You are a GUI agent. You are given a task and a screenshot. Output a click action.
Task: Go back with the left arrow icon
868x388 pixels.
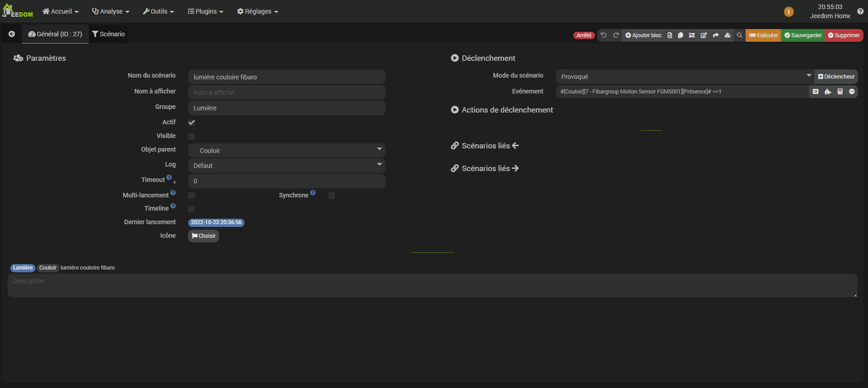coord(12,34)
